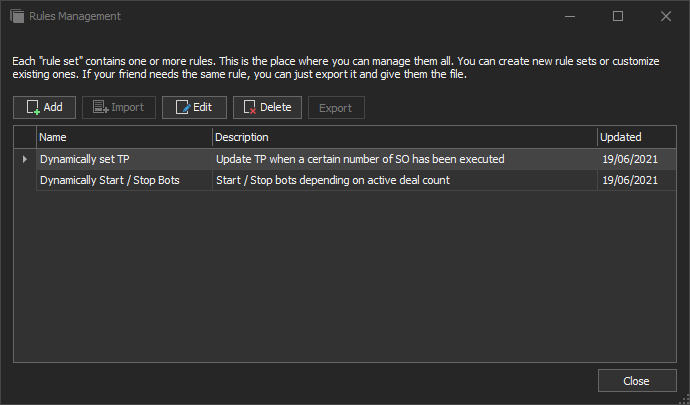
Task: Sort by the Name column header
Action: point(124,137)
